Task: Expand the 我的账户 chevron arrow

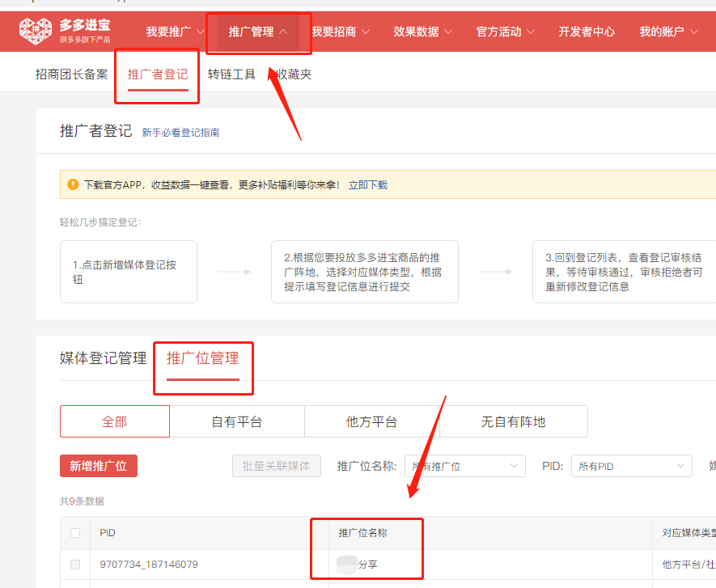Action: [694, 32]
